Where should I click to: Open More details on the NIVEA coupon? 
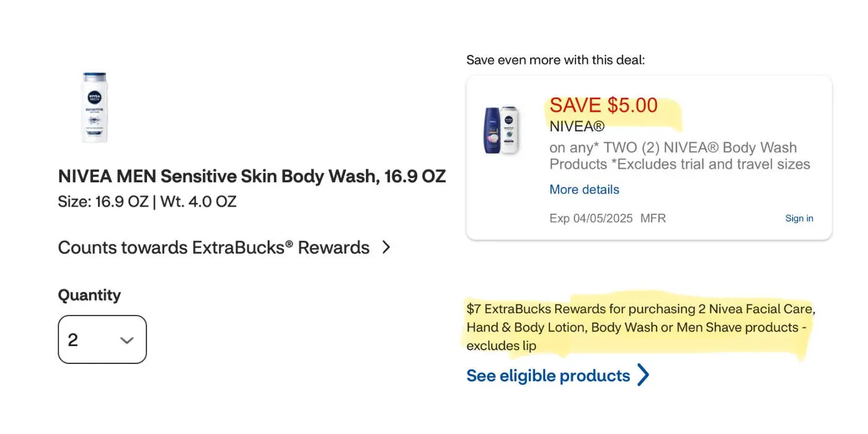584,190
